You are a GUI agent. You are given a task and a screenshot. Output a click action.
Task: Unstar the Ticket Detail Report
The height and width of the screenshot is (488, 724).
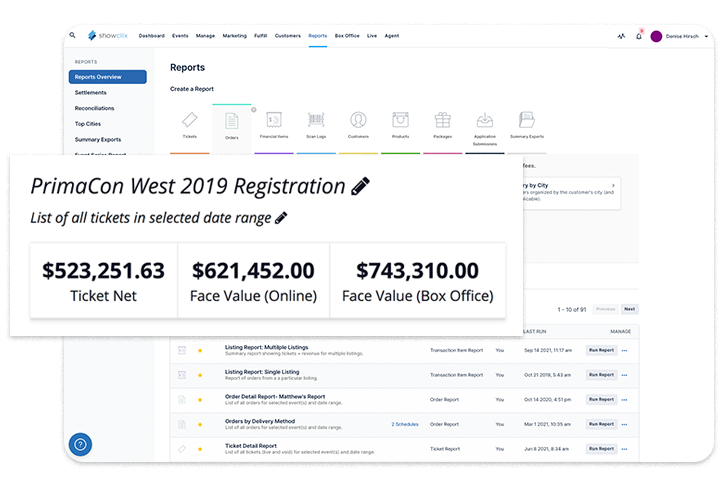[200, 450]
